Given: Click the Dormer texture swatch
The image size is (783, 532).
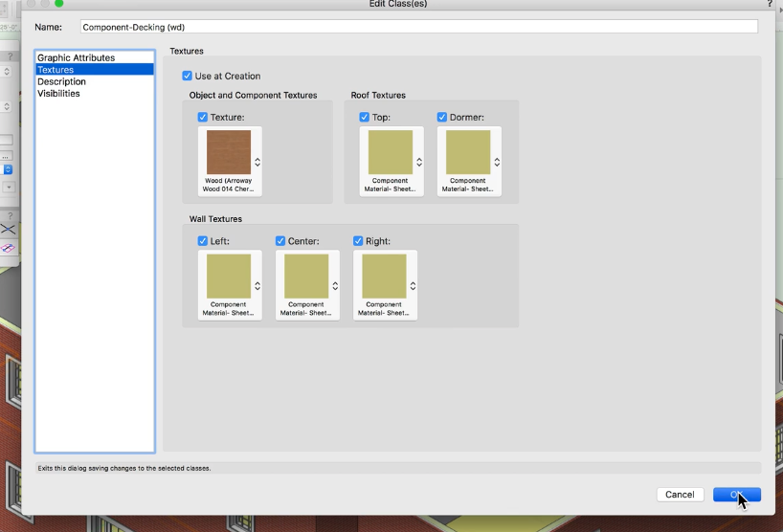Looking at the screenshot, I should 468,152.
